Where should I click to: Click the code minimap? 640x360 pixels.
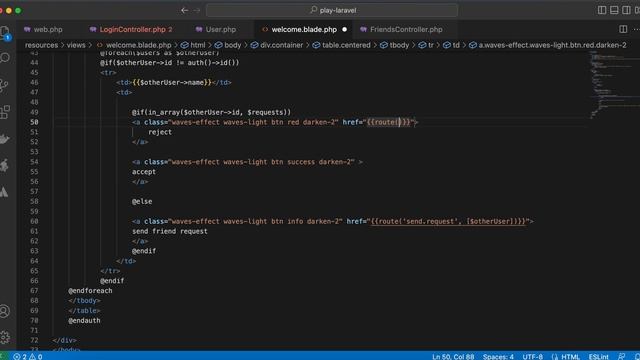[x=614, y=86]
